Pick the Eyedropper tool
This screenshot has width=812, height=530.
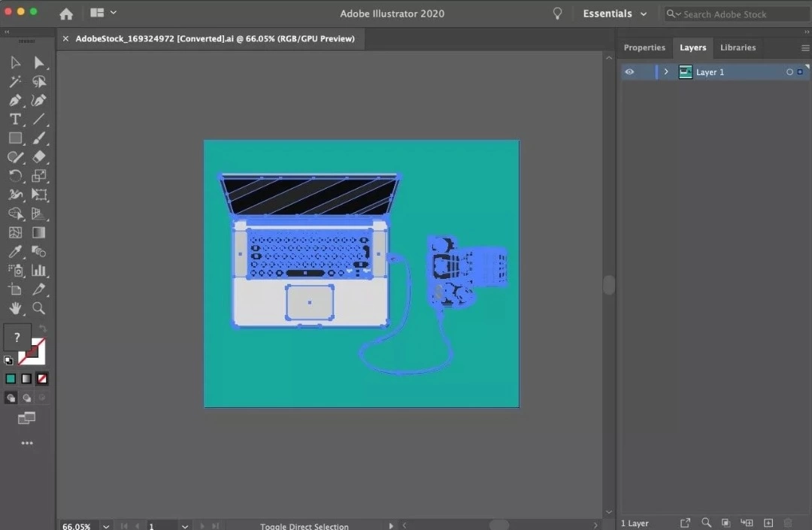(15, 252)
